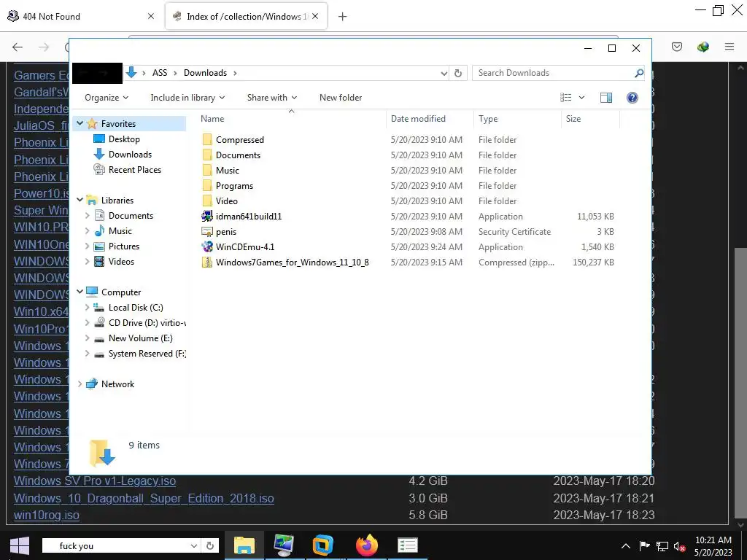Screen dimensions: 747x560
Task: Open the VirtualBox-style cube taskbar icon
Action: coord(323,545)
